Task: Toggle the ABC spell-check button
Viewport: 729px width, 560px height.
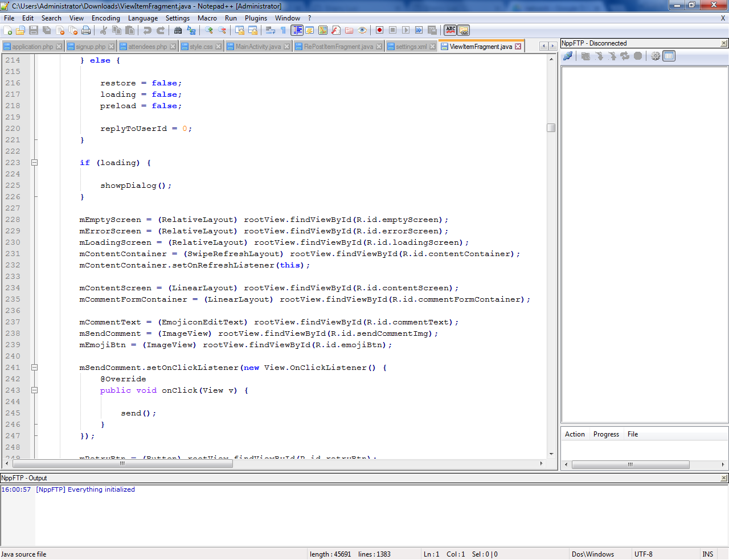Action: pyautogui.click(x=450, y=30)
